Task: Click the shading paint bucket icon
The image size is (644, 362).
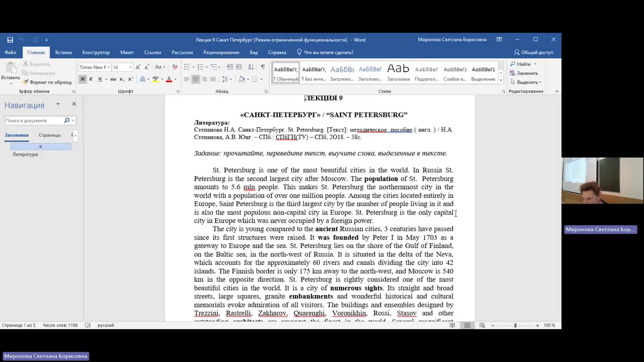Action: pos(241,79)
